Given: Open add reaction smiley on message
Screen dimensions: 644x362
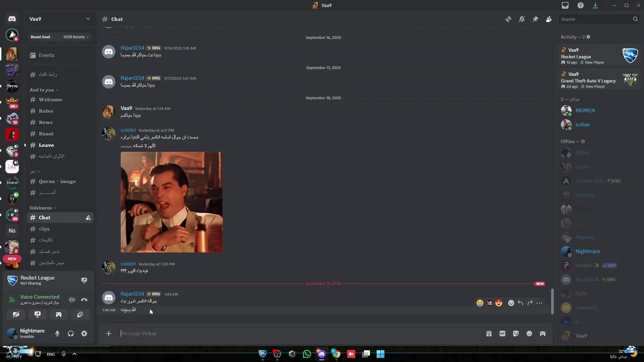Looking at the screenshot, I should [x=511, y=303].
